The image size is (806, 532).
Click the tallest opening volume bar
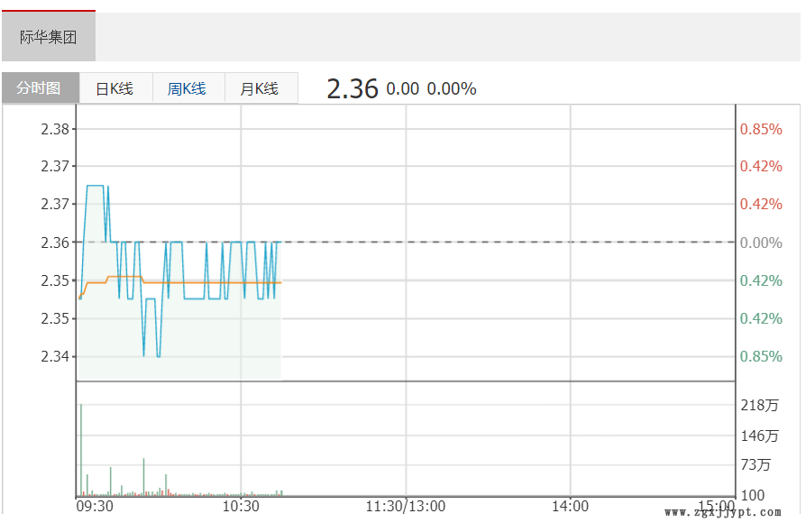pyautogui.click(x=81, y=450)
